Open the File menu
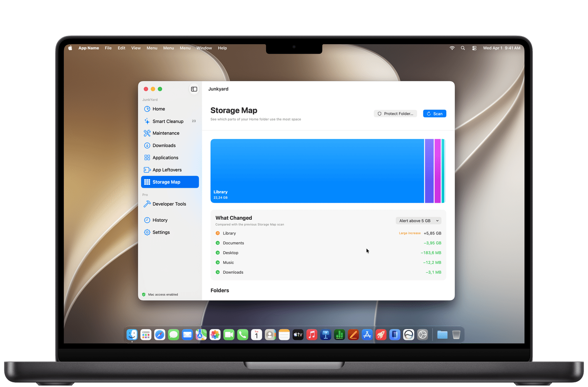 [108, 48]
